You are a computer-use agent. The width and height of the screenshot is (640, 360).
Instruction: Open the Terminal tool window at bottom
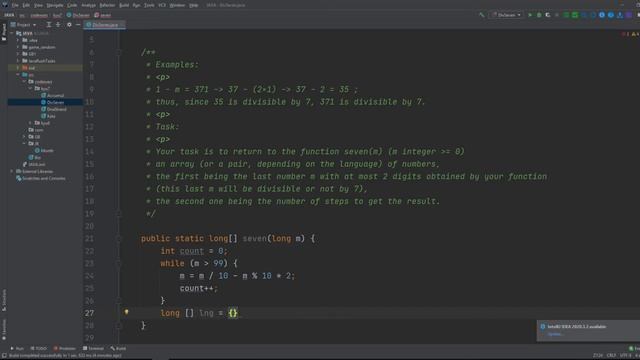[93, 349]
